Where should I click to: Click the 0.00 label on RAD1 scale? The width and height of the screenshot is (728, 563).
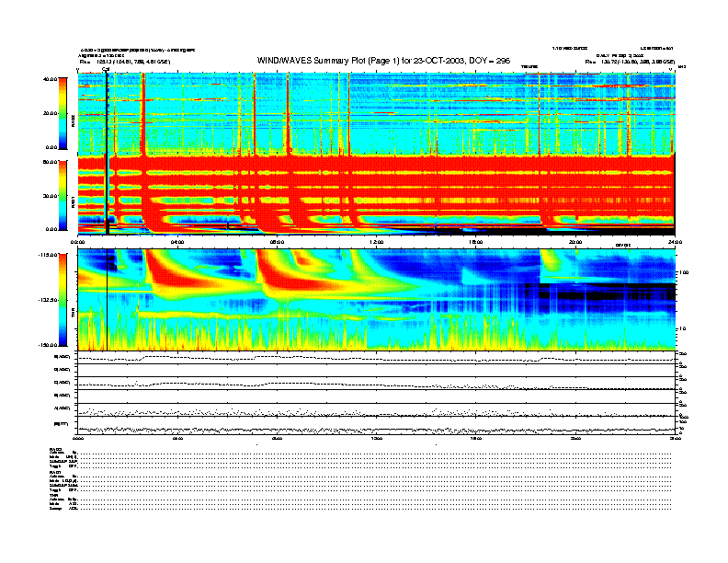51,229
